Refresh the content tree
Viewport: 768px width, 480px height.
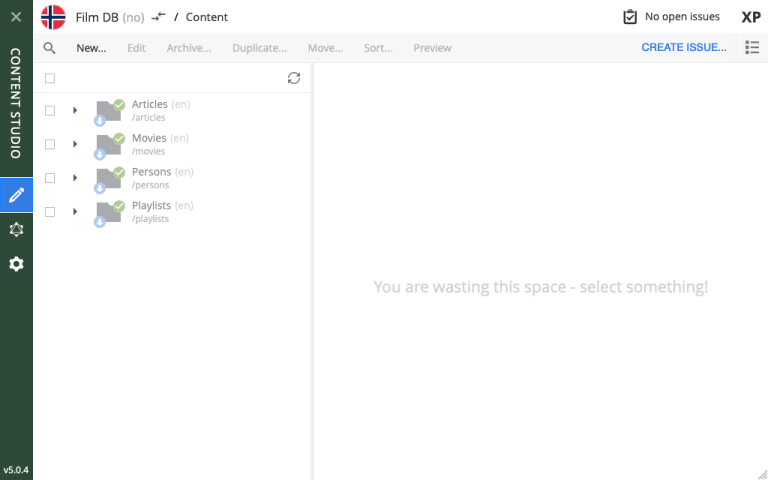click(294, 78)
